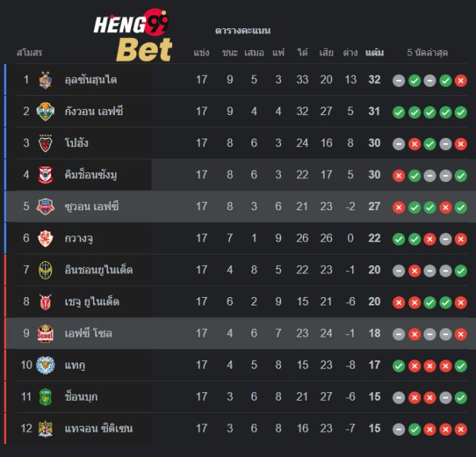Image resolution: width=476 pixels, height=457 pixels.
Task: Click the red crest of the rank 4 team
Action: 46,174
